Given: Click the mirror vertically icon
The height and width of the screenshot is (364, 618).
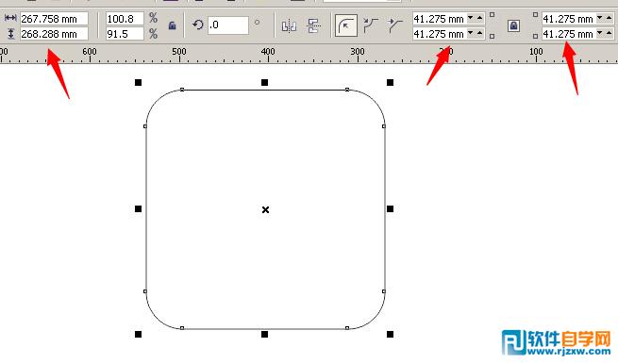Looking at the screenshot, I should (314, 26).
